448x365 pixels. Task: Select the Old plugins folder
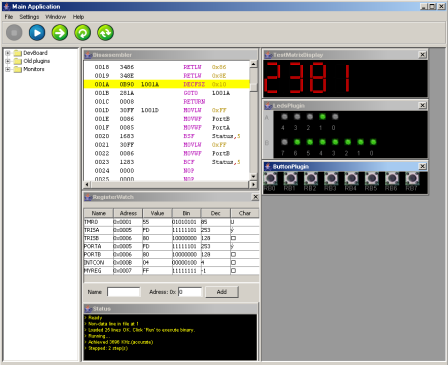pos(32,61)
